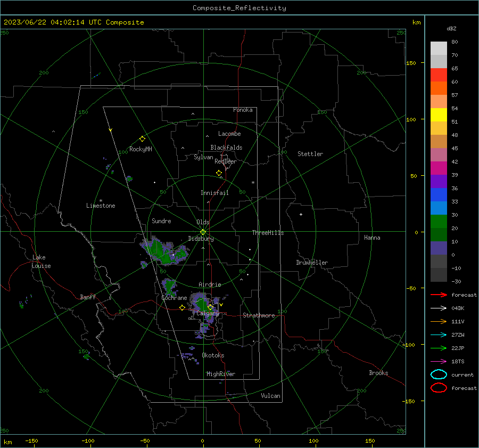
Task: Click the Ponoka label
Action: [243, 110]
